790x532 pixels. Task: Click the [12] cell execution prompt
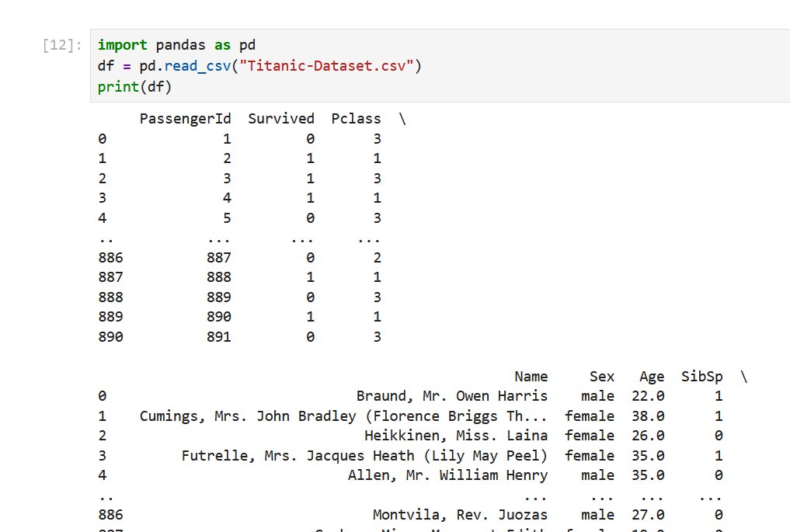point(62,45)
